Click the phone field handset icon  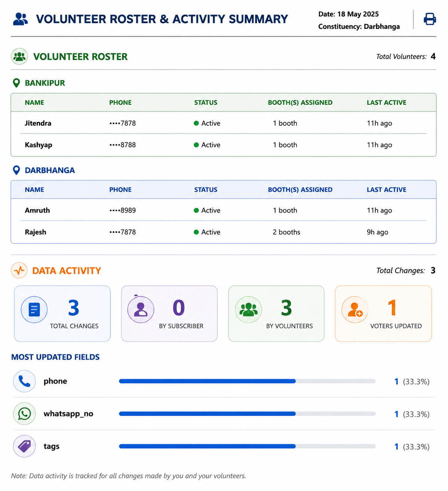(x=24, y=381)
